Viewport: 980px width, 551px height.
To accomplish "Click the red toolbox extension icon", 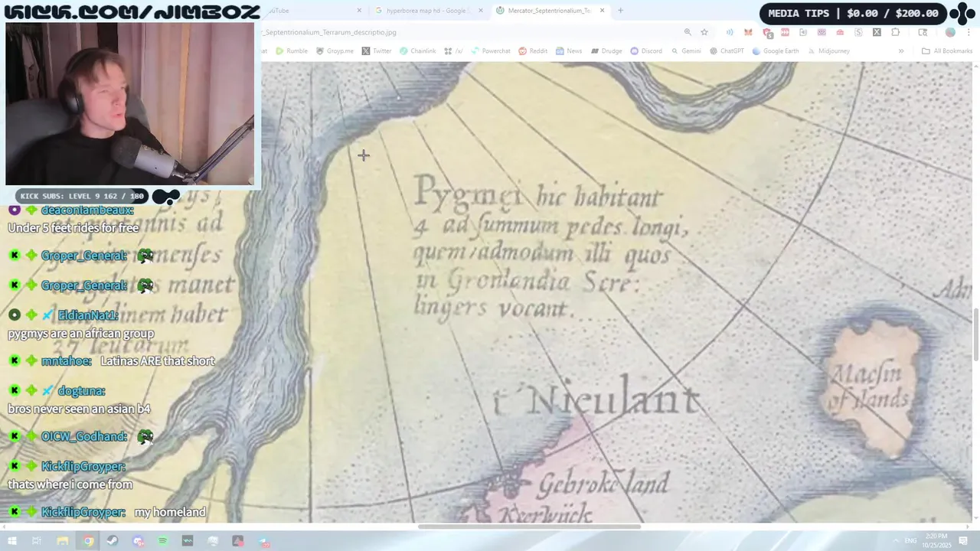I will click(x=840, y=32).
